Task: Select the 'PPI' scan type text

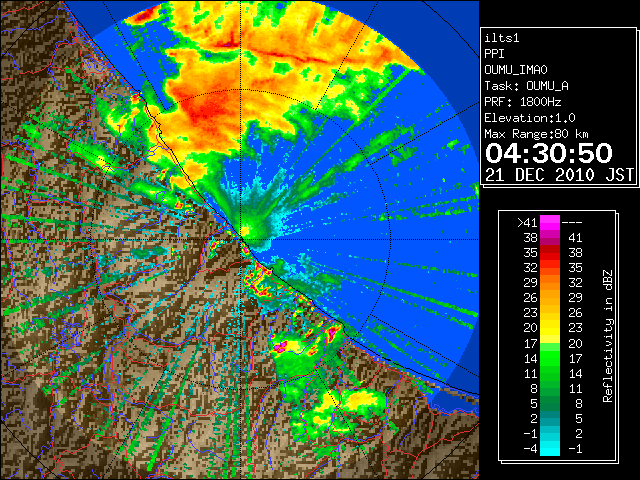Action: click(494, 54)
